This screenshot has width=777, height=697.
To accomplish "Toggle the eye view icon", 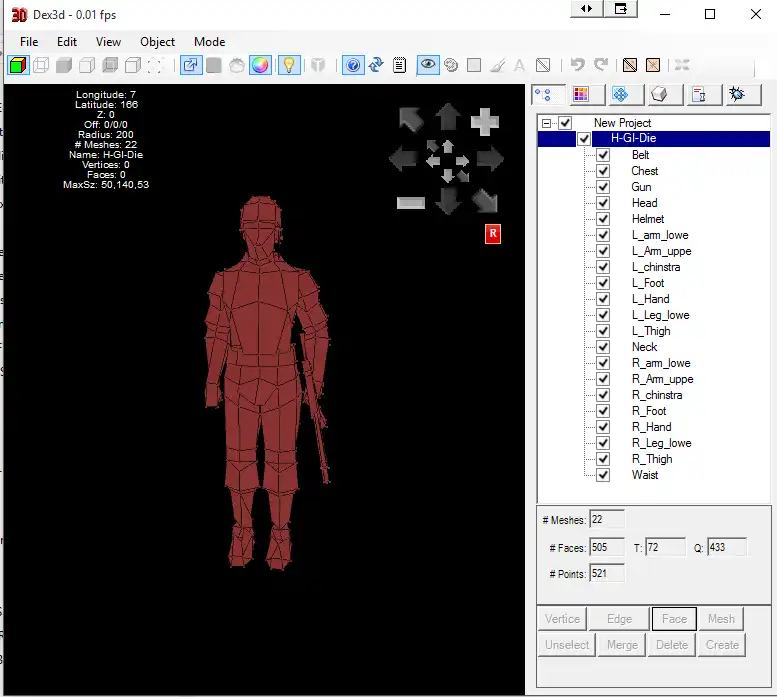I will pos(428,65).
